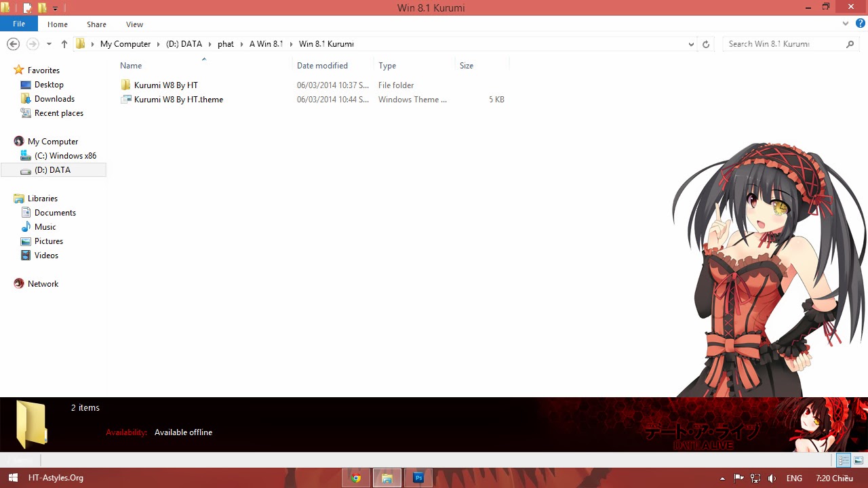
Task: Click phat in the address path
Action: coord(226,44)
